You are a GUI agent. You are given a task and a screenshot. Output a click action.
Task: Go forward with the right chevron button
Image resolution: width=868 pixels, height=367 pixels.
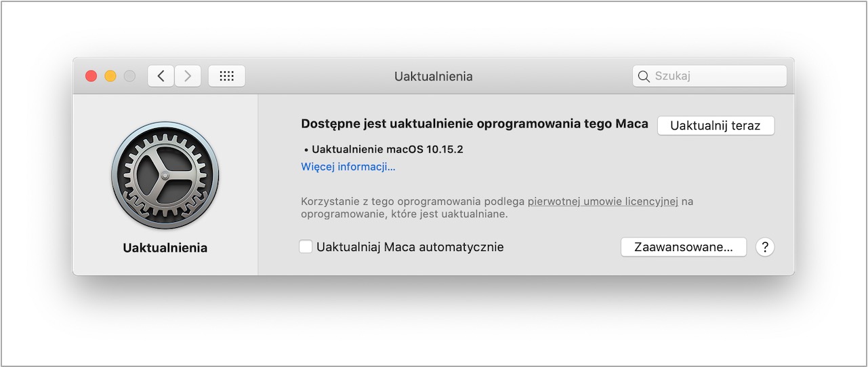pyautogui.click(x=188, y=76)
